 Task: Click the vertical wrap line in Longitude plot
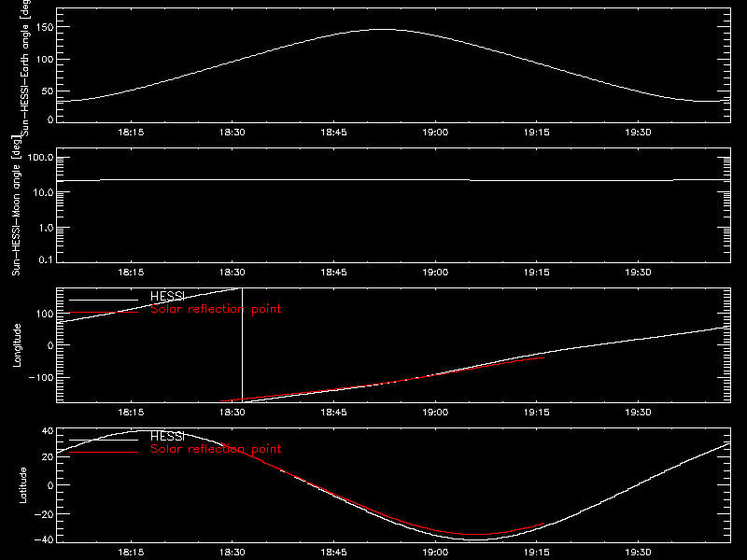pos(243,345)
